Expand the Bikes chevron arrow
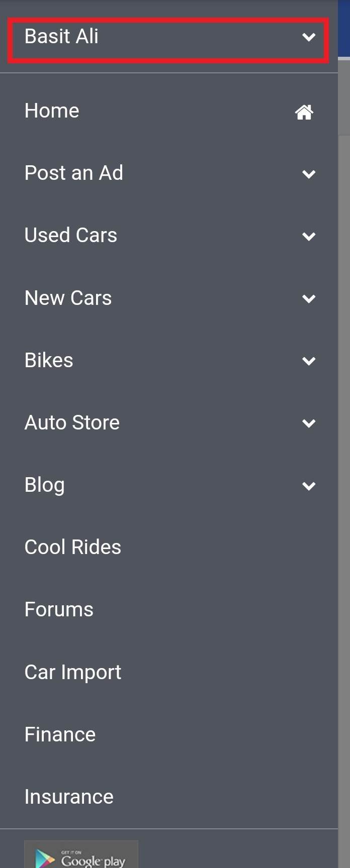Screen dimensions: 350x868 pos(309,361)
